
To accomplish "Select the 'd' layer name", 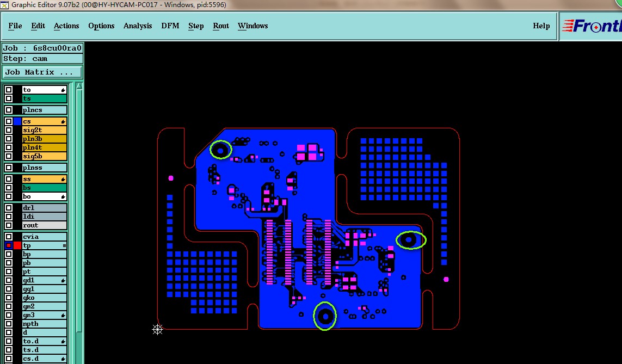I will [44, 332].
